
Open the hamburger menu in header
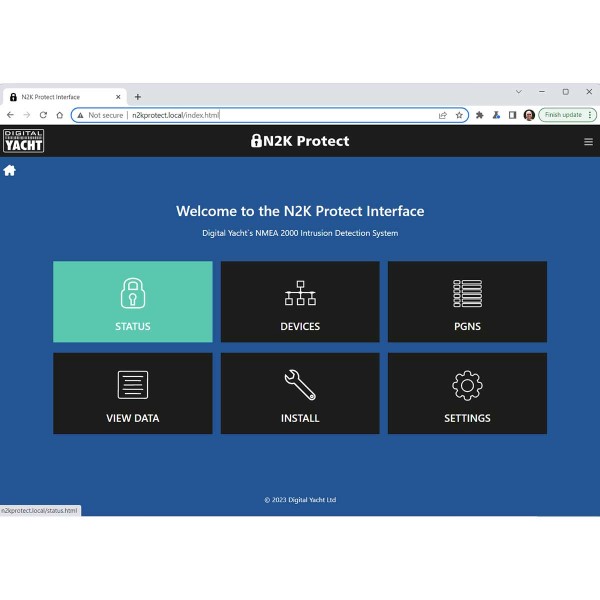[588, 142]
